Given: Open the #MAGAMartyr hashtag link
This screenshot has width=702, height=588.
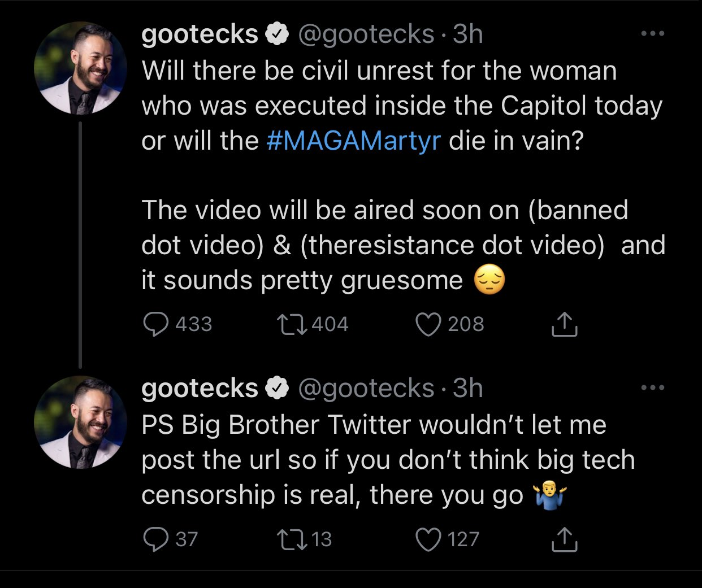Looking at the screenshot, I should [x=353, y=141].
